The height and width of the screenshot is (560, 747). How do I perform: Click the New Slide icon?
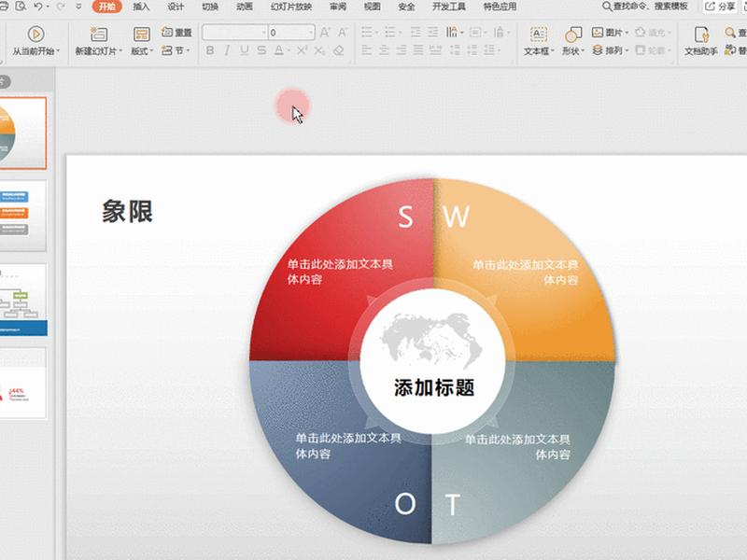click(99, 35)
